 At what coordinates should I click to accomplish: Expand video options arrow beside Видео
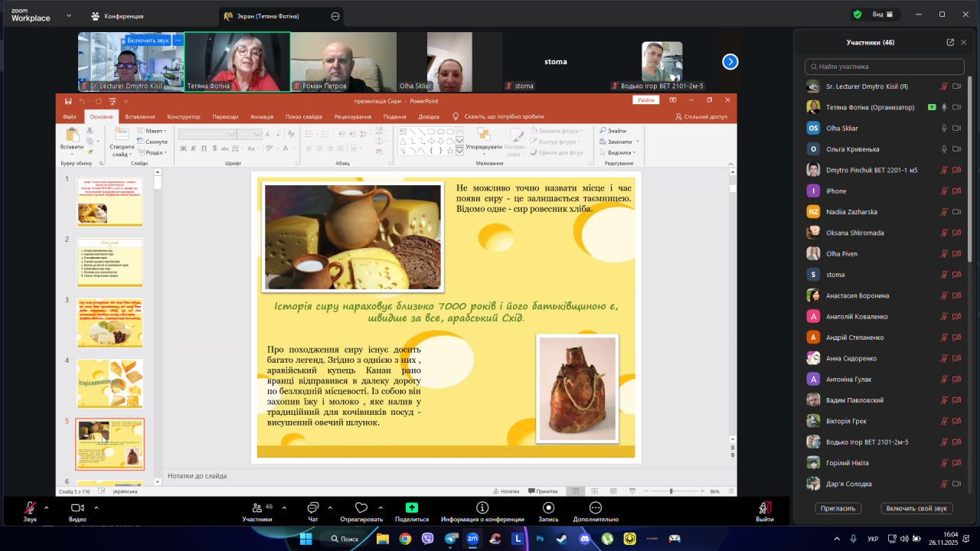click(x=96, y=507)
